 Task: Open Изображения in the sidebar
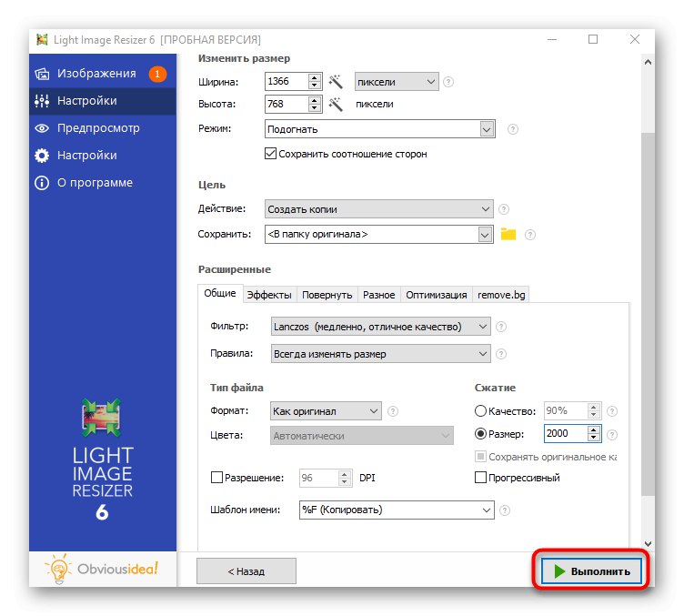(x=103, y=74)
